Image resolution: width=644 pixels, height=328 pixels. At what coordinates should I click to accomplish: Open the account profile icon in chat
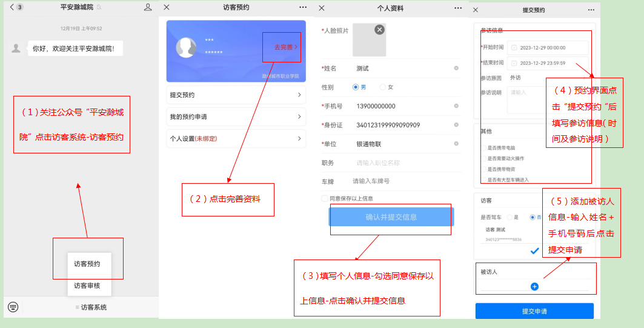[x=148, y=7]
